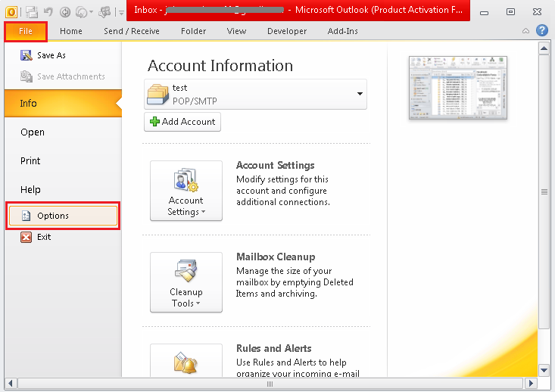
Task: Open the View ribbon tab
Action: click(x=236, y=31)
